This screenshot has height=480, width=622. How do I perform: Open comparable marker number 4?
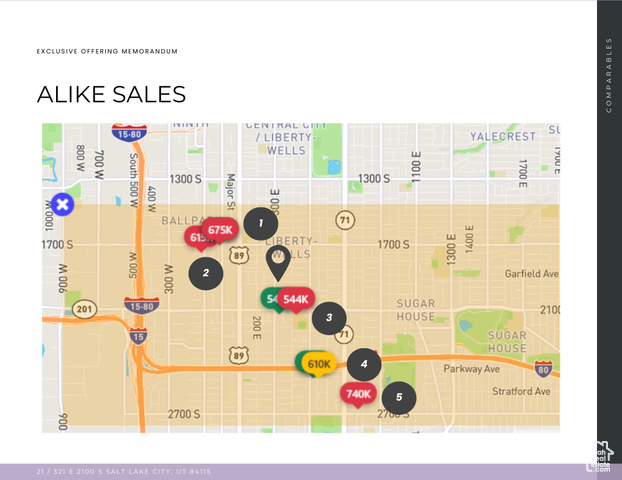pos(364,365)
